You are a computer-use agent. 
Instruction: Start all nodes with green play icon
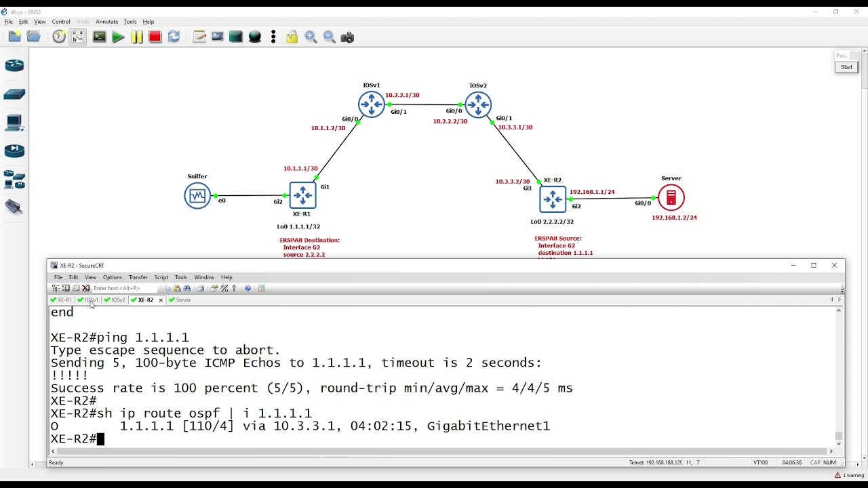118,37
